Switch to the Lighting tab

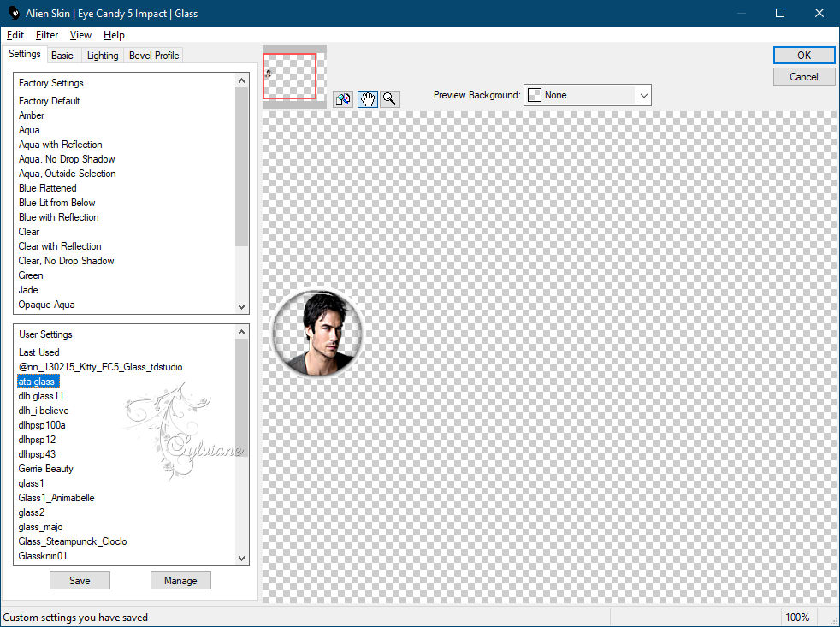103,56
